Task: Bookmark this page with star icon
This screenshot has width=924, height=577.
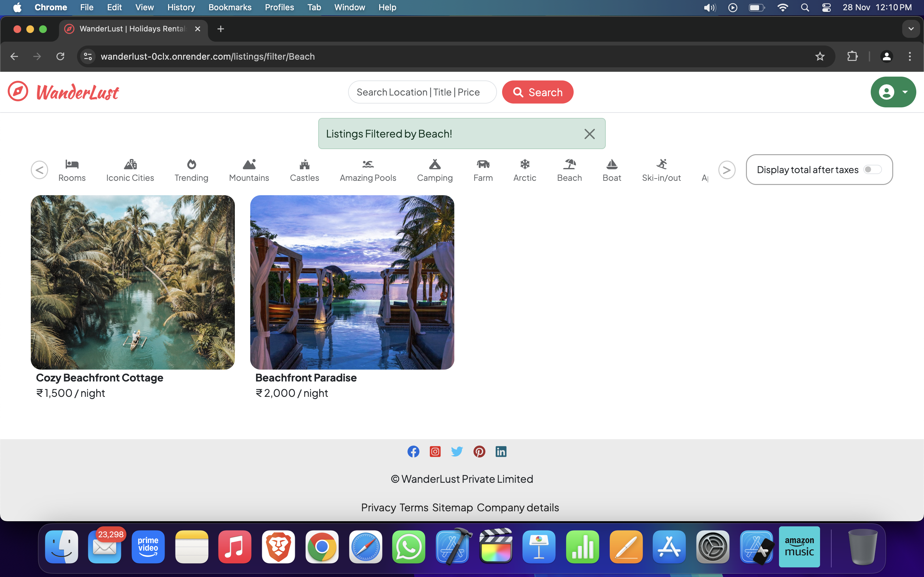Action: (x=819, y=56)
